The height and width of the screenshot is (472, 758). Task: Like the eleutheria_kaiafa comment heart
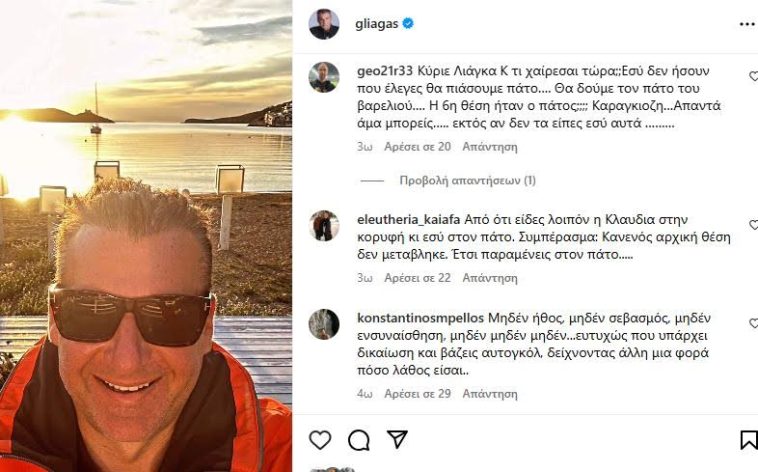pos(753,224)
